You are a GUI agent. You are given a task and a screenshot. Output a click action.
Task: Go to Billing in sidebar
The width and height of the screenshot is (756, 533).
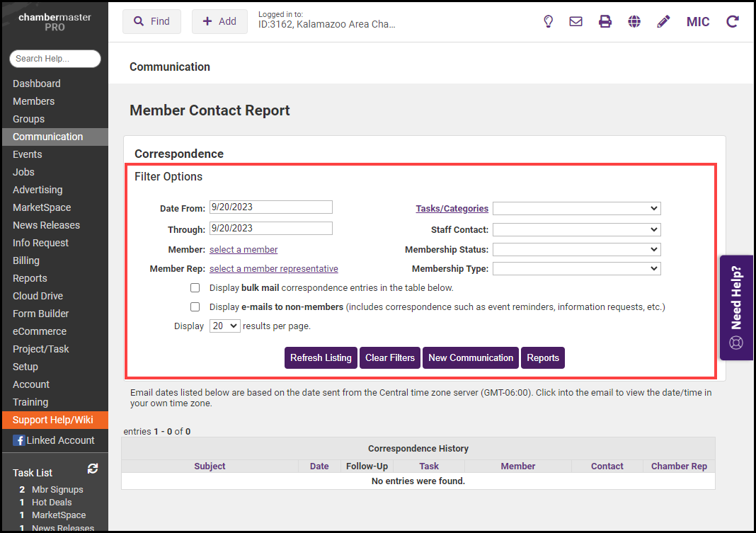26,260
